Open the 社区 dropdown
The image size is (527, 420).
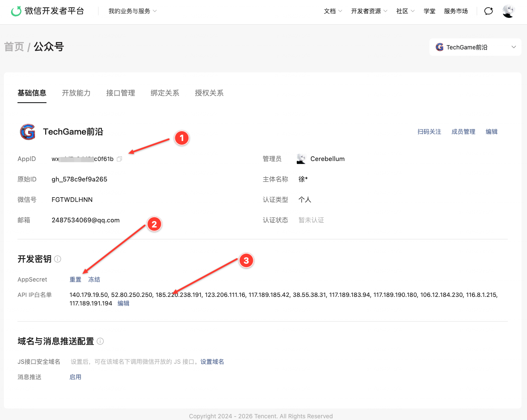pos(405,11)
